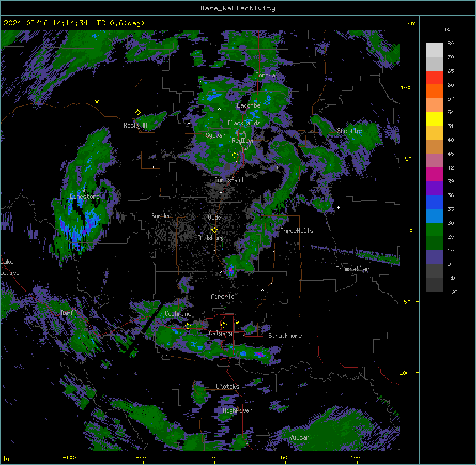Click the Limestone label
476x465 pixels.
tap(84, 197)
